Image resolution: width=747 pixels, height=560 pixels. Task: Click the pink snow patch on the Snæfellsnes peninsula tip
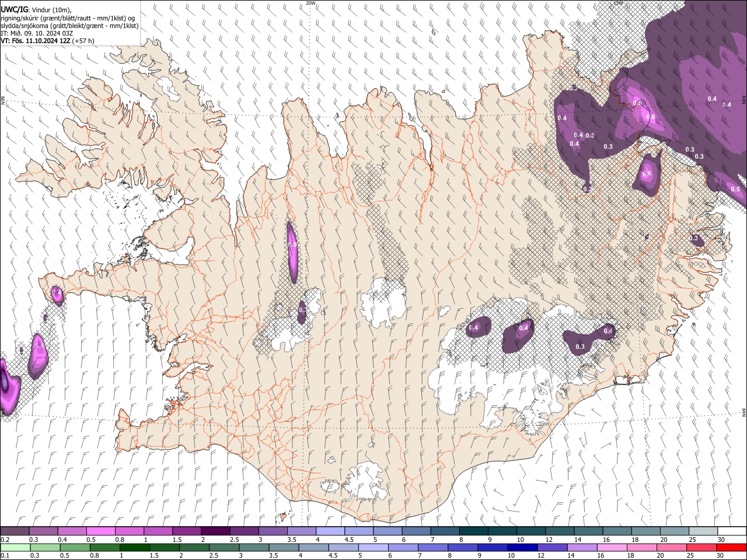click(x=57, y=294)
